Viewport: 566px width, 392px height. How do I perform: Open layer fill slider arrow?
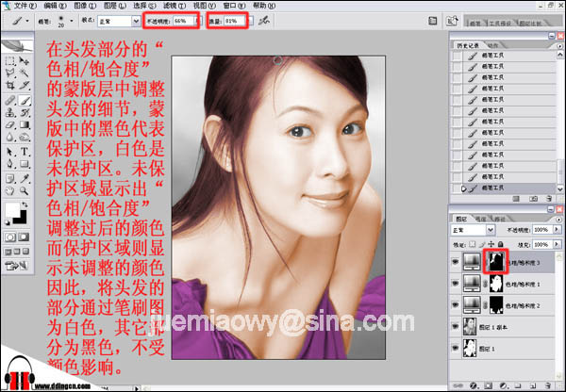coord(557,244)
